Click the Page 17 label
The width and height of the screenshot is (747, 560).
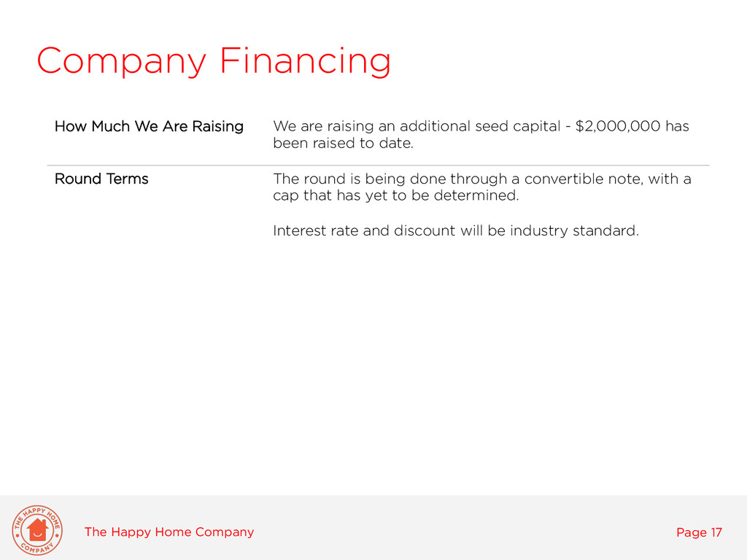[700, 532]
